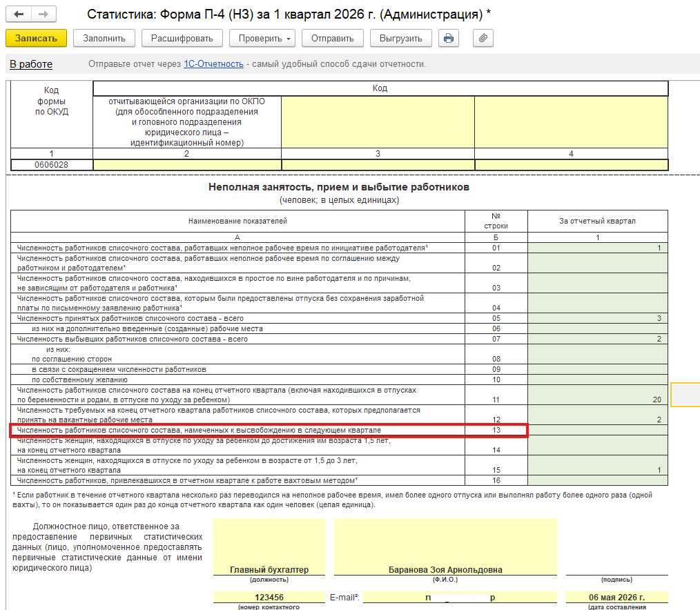Select the value cell of row 01
The width and height of the screenshot is (700, 610).
[598, 248]
